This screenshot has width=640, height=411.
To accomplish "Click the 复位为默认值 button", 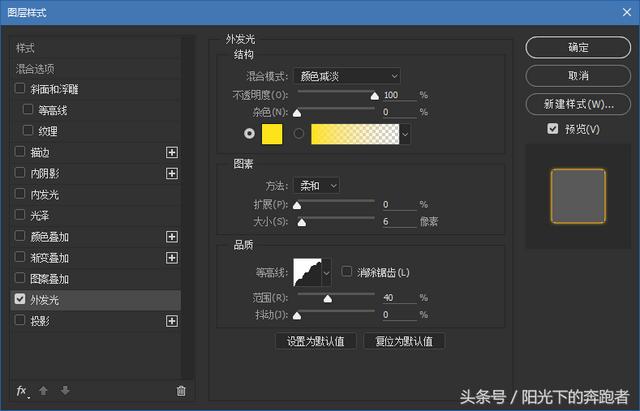I will pos(404,341).
